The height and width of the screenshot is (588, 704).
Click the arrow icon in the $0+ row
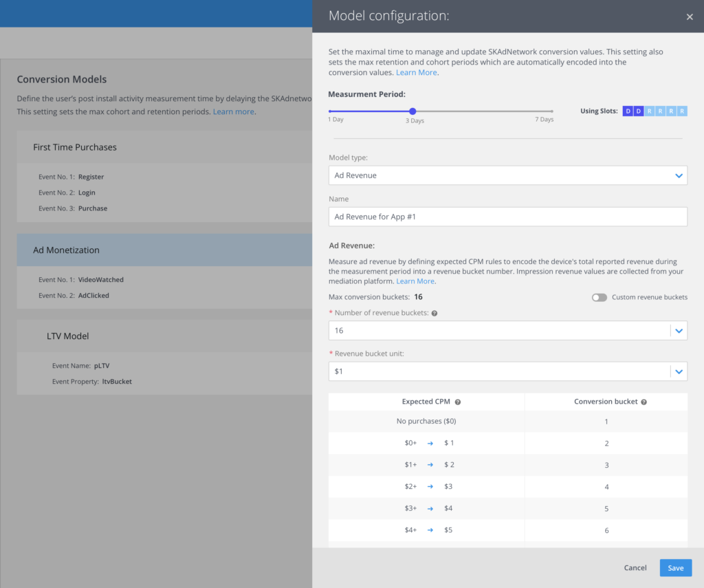[x=430, y=444]
